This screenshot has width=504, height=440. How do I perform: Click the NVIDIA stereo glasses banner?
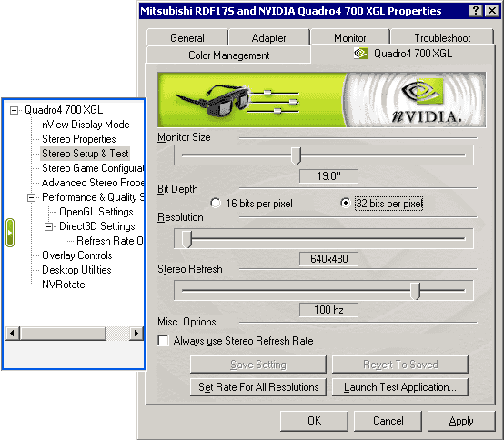tap(322, 100)
